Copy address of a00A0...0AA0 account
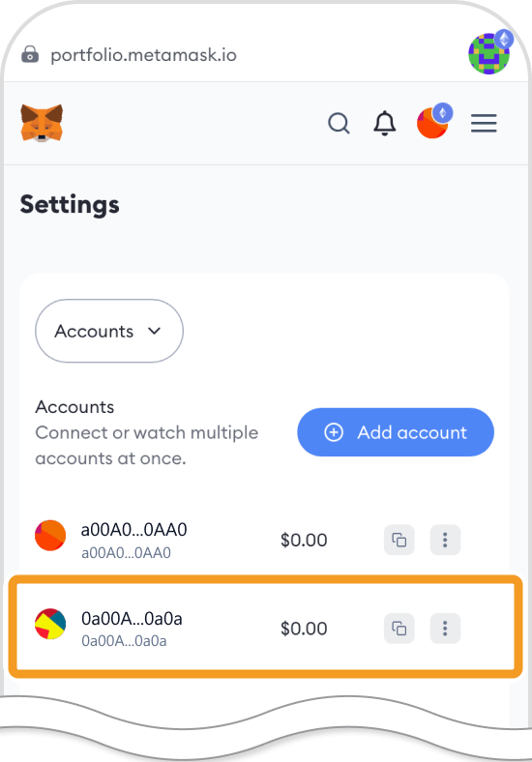 tap(399, 540)
